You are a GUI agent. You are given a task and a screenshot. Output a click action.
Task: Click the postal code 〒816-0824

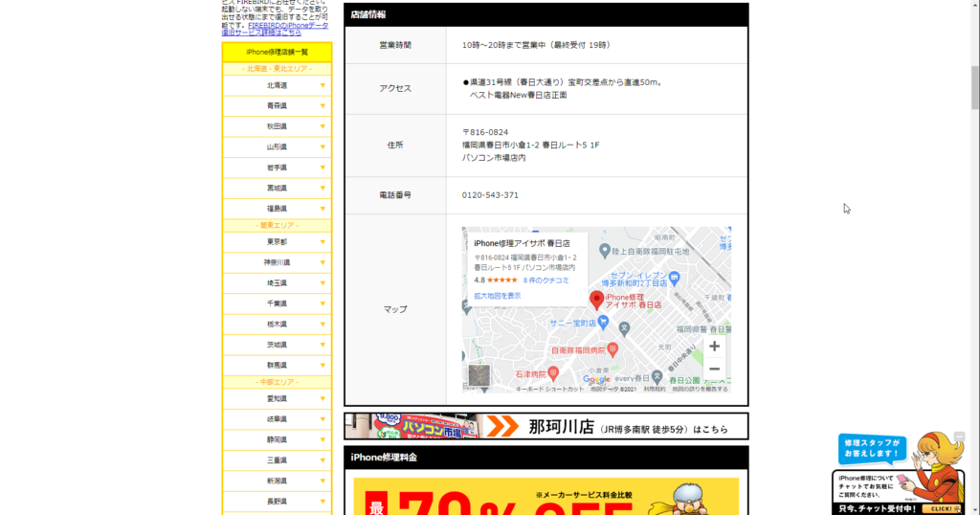tap(485, 132)
